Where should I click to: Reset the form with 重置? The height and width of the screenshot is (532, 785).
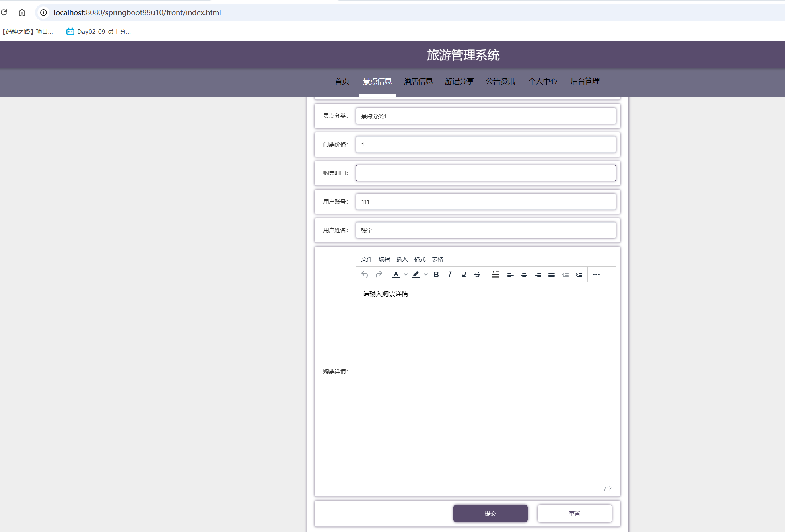click(575, 513)
